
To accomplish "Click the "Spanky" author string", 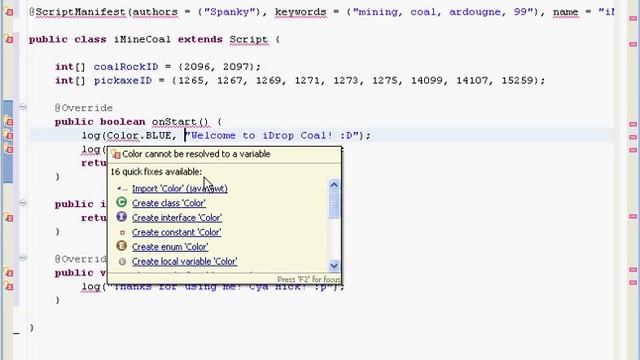I will point(229,12).
